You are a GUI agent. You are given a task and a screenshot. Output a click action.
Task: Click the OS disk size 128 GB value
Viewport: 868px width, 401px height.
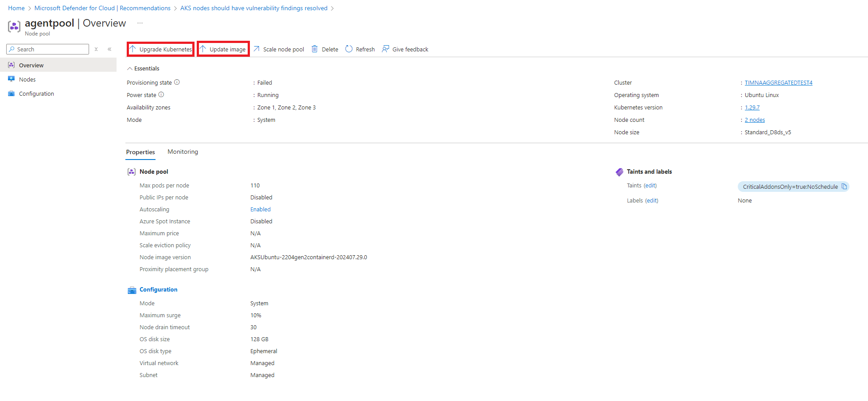(259, 339)
